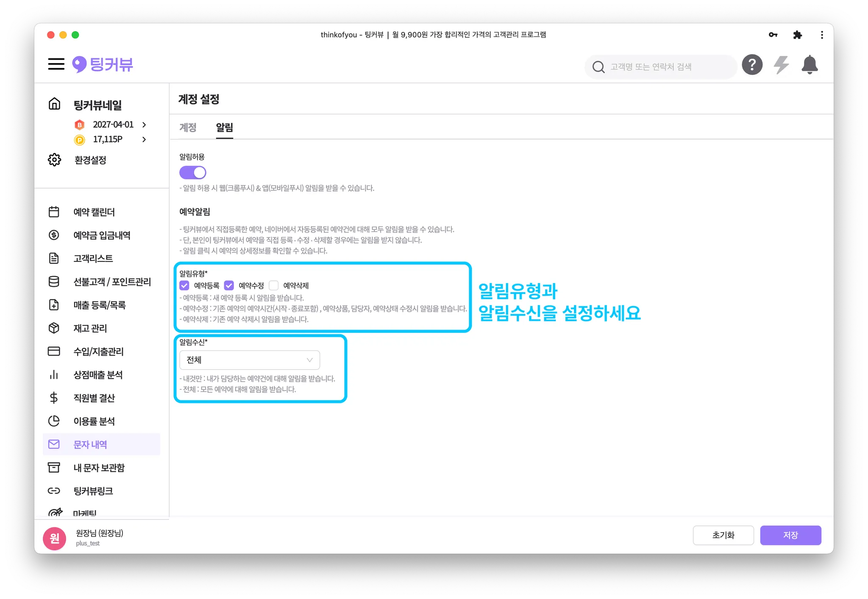This screenshot has height=599, width=868.
Task: Open the 알림수신 전체 dropdown
Action: (x=249, y=360)
